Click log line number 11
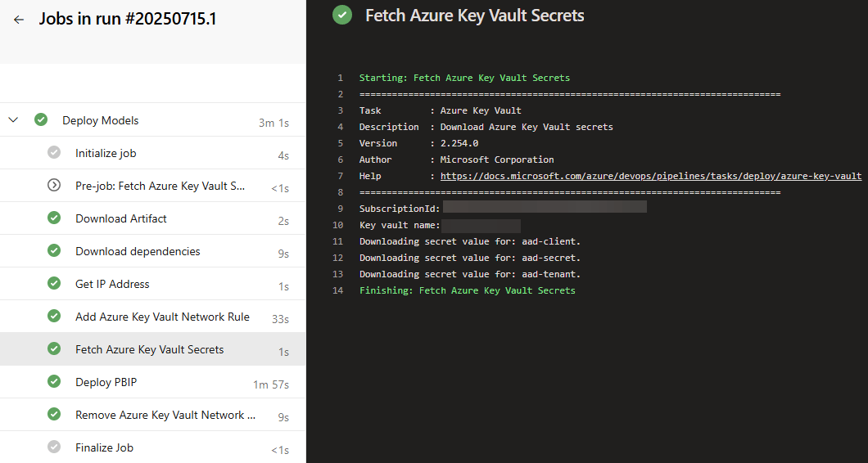 point(339,241)
